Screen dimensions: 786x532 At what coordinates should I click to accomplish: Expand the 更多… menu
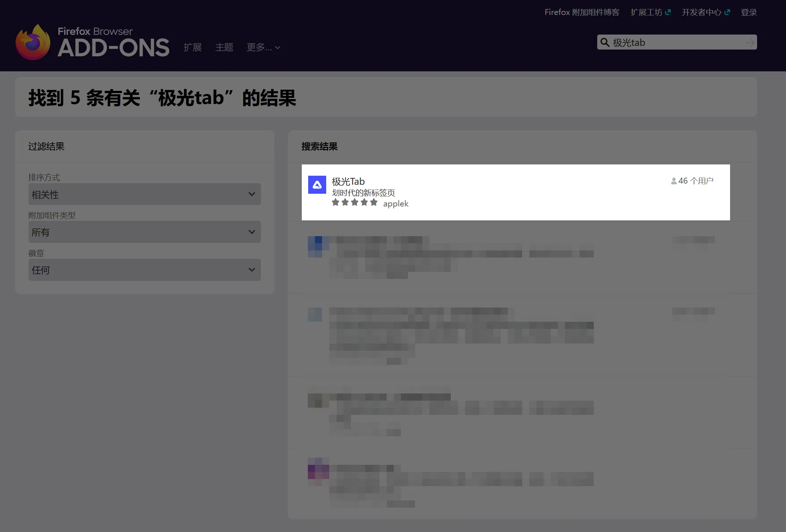(263, 47)
